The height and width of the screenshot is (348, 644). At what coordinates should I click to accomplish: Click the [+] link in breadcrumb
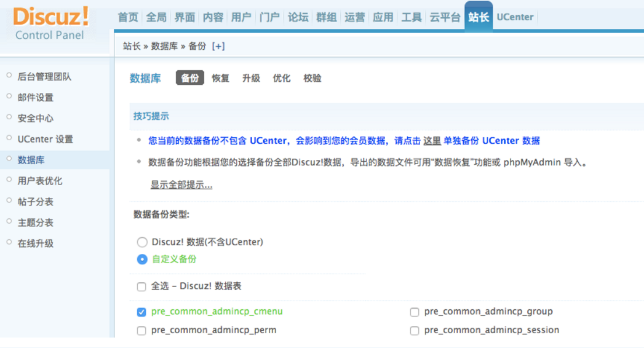[x=218, y=46]
